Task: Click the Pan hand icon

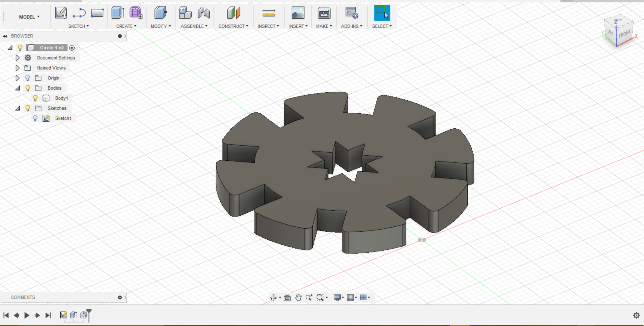Action: click(298, 297)
